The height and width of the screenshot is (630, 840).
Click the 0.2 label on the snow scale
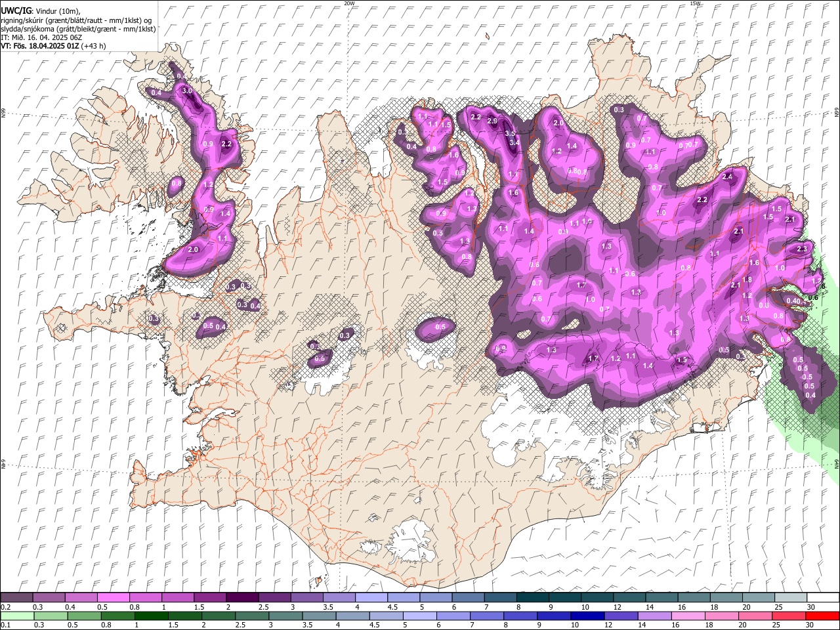click(x=6, y=607)
